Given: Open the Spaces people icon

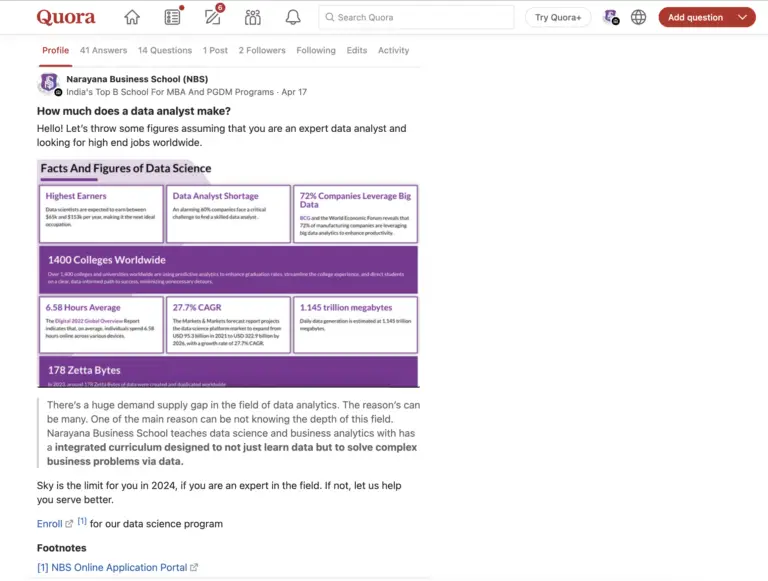Looking at the screenshot, I should point(252,17).
